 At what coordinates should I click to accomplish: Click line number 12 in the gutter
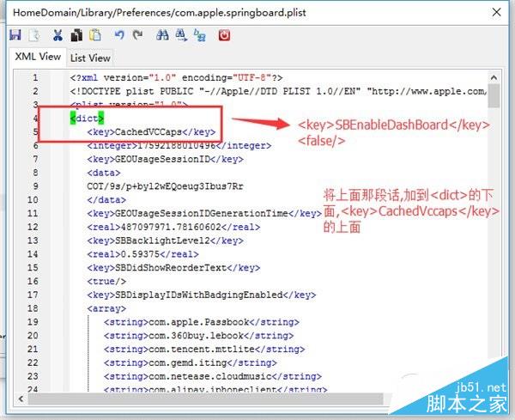(33, 227)
